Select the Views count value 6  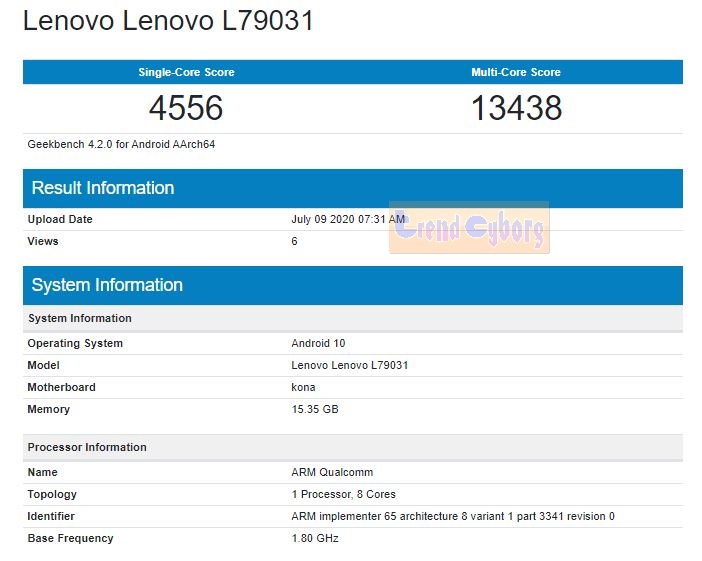pos(294,241)
